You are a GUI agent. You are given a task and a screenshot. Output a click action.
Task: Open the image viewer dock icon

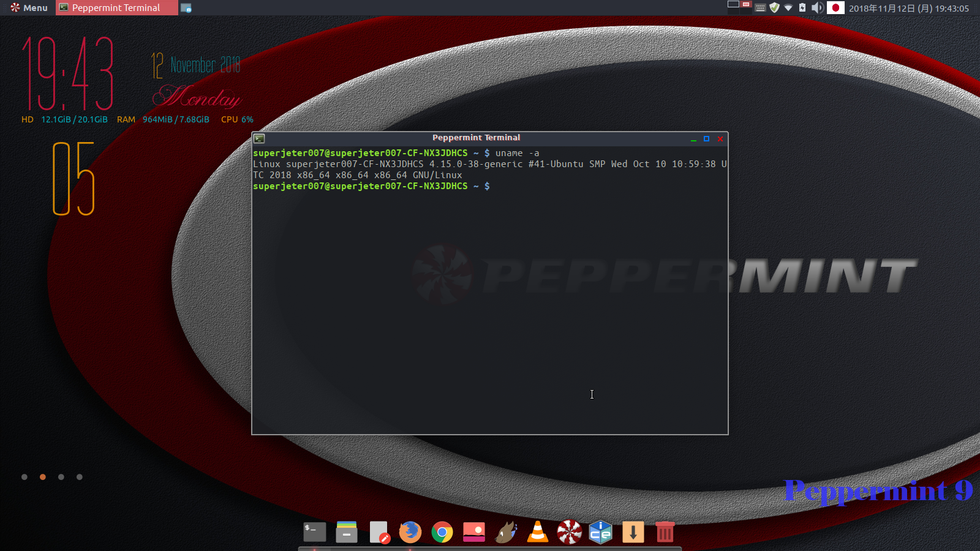coord(474,532)
